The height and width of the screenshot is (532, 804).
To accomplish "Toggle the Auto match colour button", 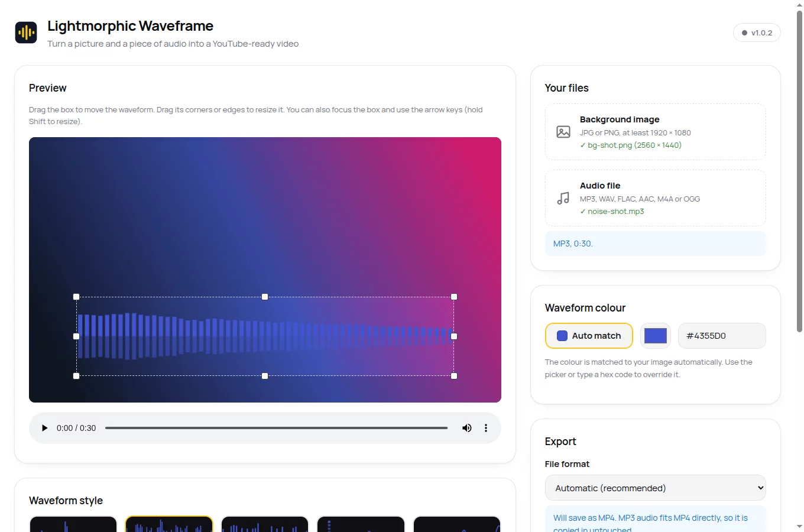I will [x=589, y=336].
